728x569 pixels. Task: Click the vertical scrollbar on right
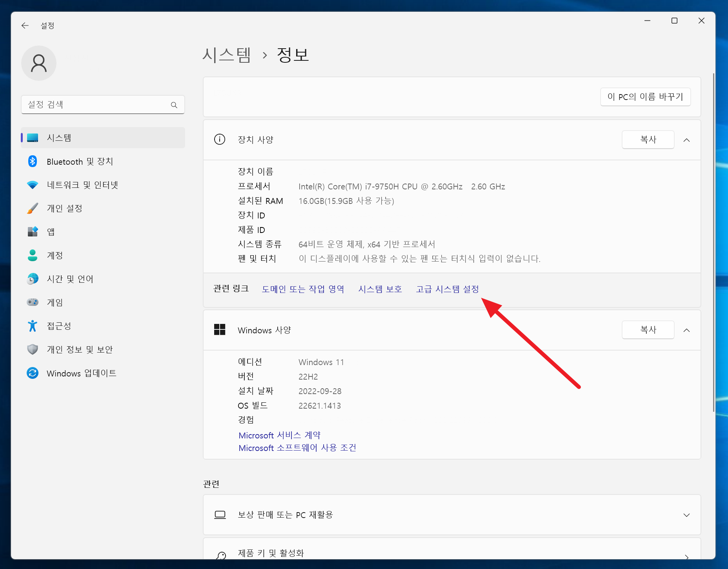click(x=714, y=242)
